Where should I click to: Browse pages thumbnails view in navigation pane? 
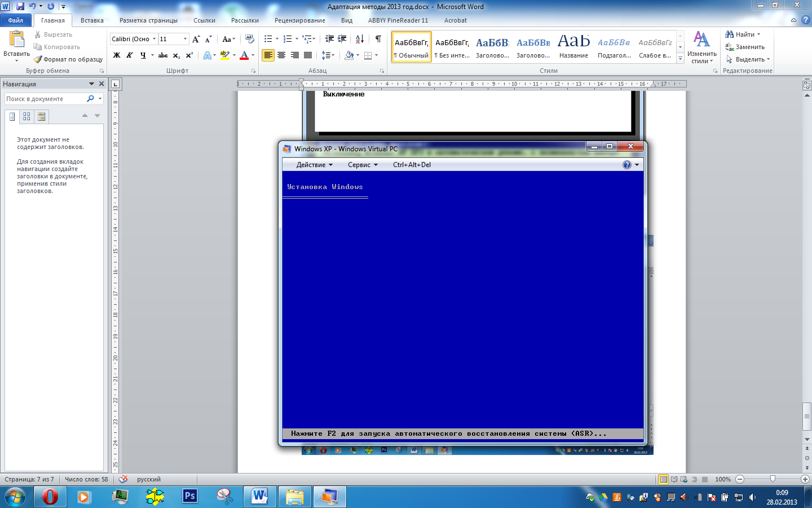pos(27,116)
